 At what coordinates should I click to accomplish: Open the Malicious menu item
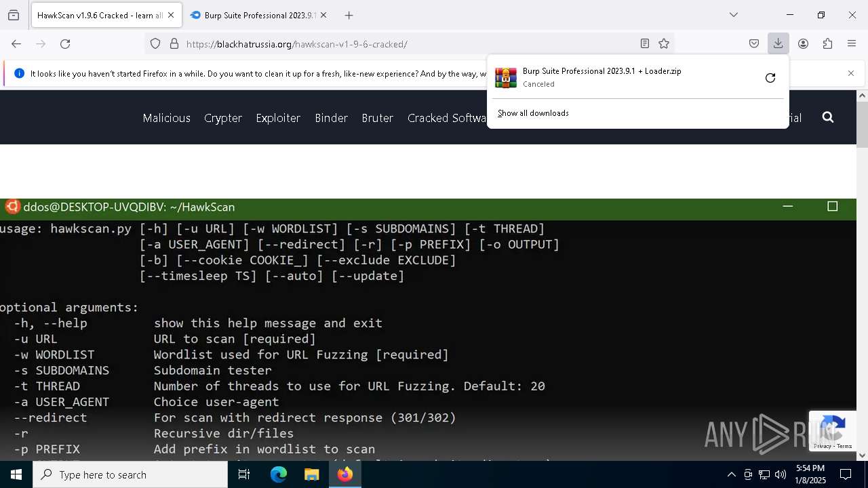tap(166, 118)
